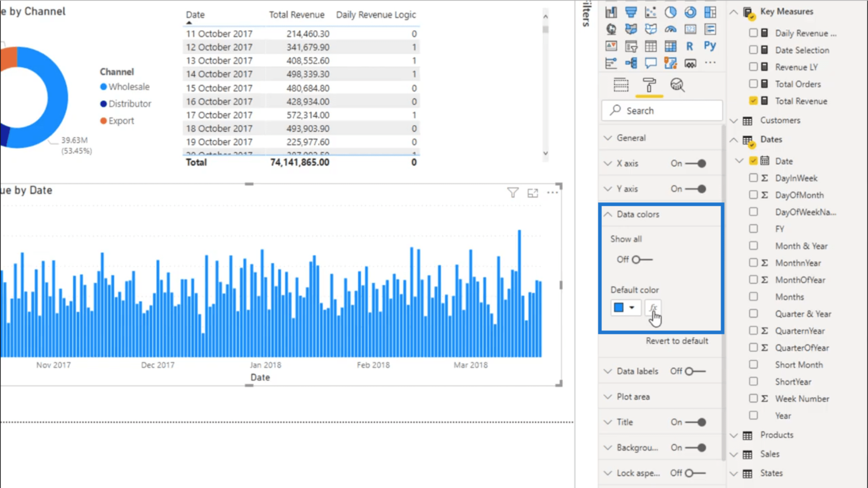Switch to the Fields well tab
Screen dimensions: 868x488
[621, 85]
